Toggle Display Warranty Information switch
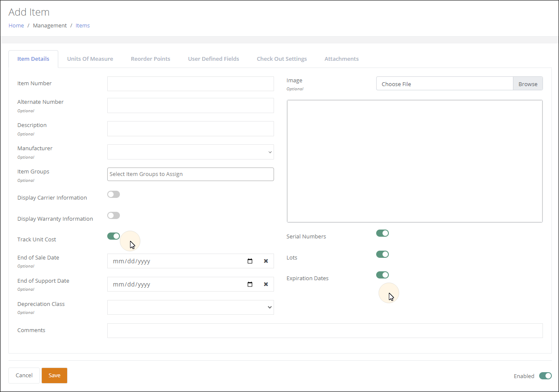 [114, 215]
